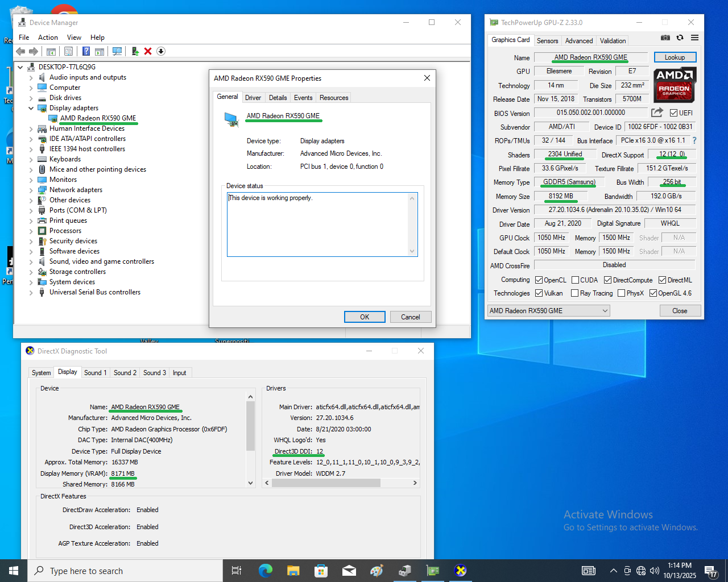
Task: Toggle the CUDA checkbox
Action: click(575, 280)
